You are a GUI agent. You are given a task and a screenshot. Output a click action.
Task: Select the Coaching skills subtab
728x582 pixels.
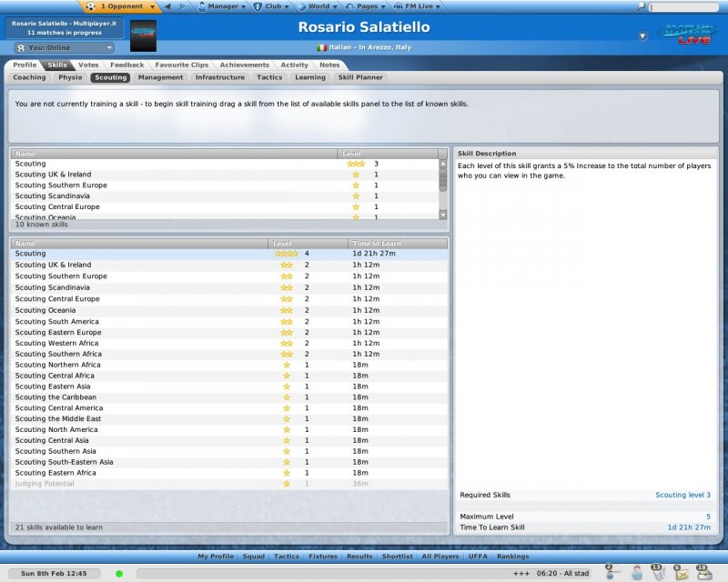pyautogui.click(x=29, y=78)
